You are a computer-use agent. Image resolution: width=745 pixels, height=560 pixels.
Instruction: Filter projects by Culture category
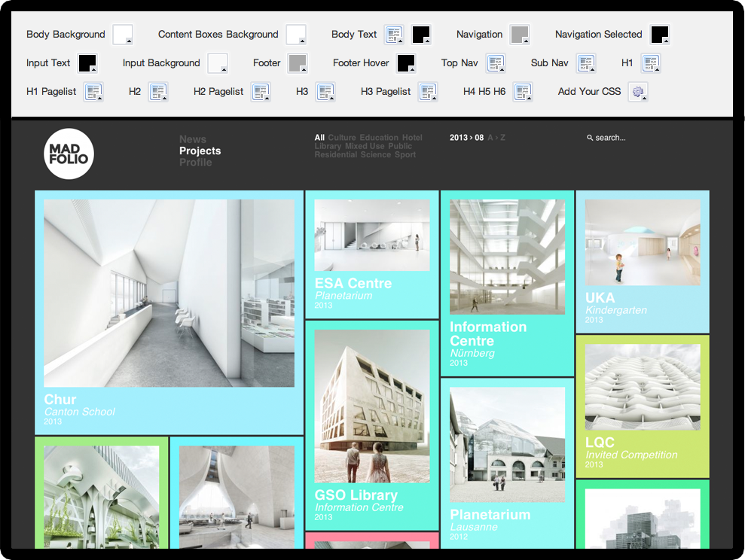point(341,138)
